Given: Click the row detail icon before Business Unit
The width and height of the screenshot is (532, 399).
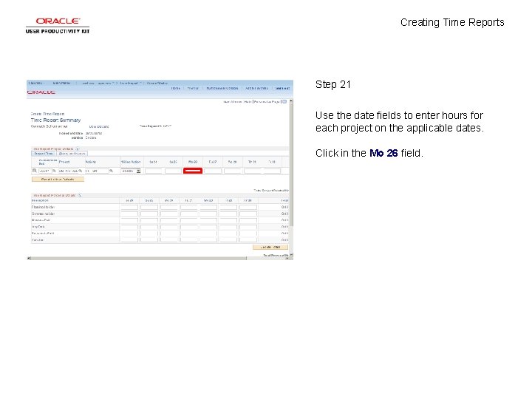Looking at the screenshot, I should click(34, 171).
